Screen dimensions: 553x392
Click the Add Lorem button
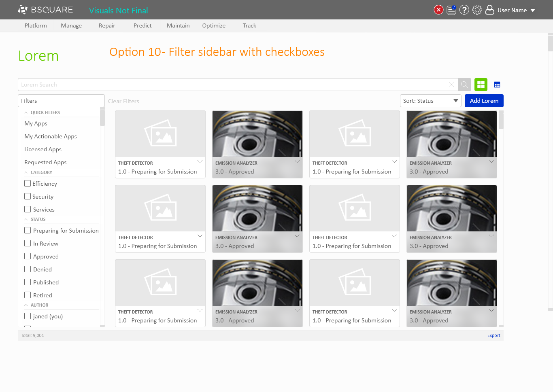click(484, 101)
